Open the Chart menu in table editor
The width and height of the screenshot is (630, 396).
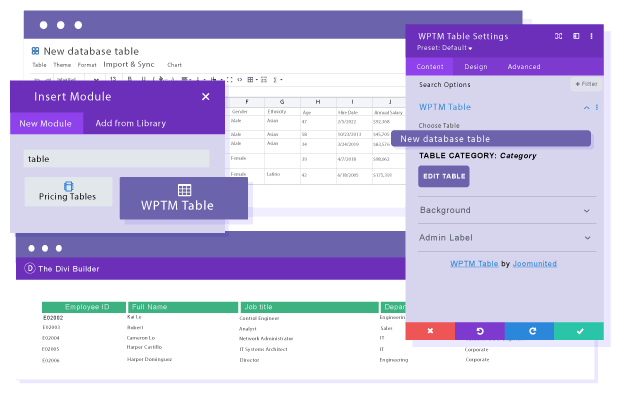174,65
